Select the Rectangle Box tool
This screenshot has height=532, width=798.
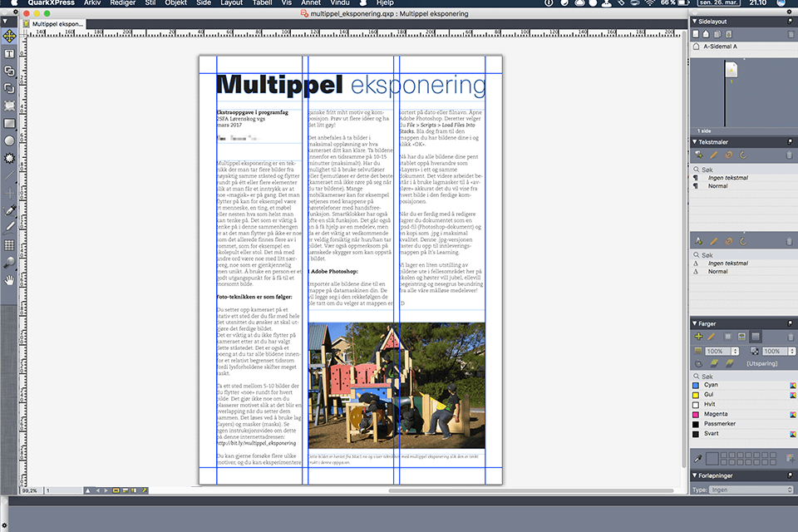point(9,123)
